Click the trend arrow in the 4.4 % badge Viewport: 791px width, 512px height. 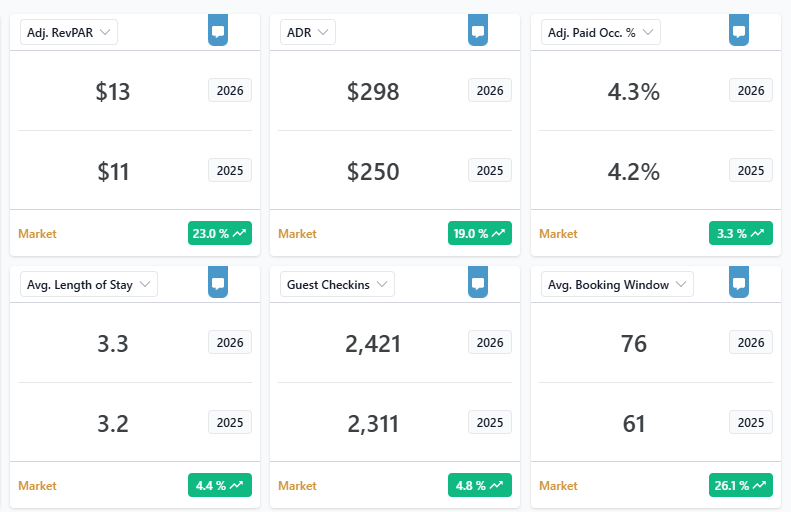(x=237, y=485)
